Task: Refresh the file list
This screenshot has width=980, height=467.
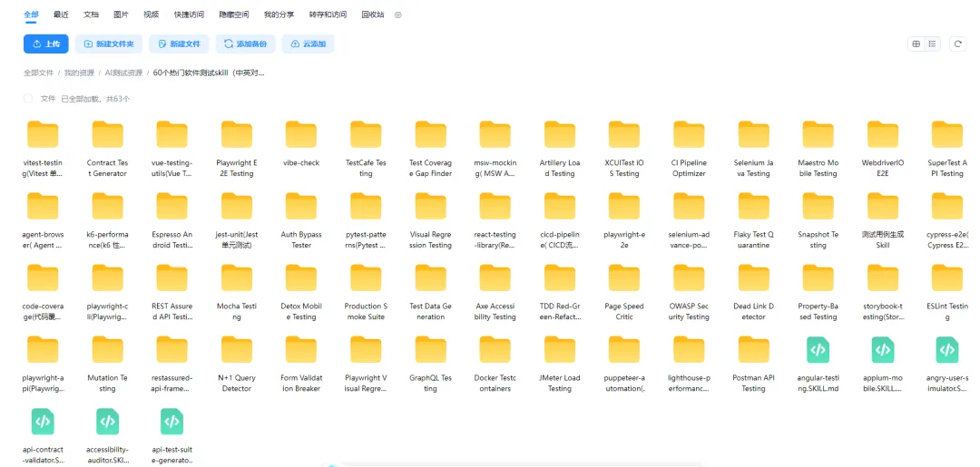Action: click(x=957, y=44)
